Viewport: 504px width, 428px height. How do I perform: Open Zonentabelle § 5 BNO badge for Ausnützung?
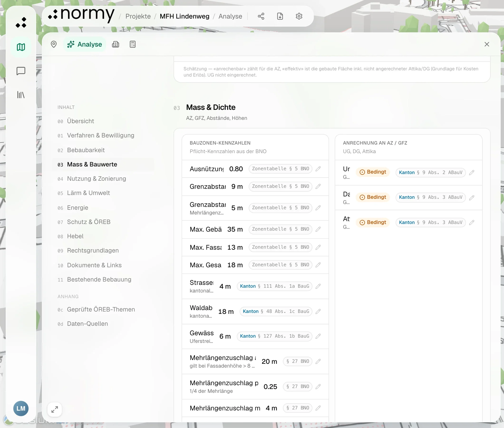[x=280, y=169]
